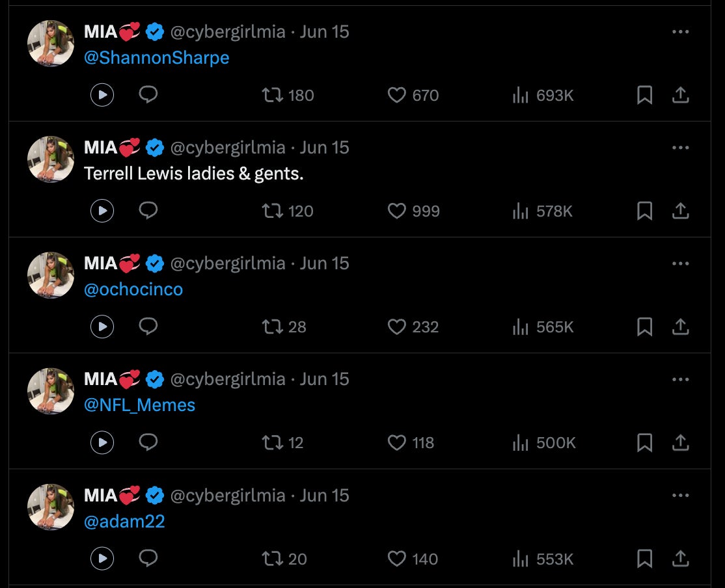The width and height of the screenshot is (725, 588).
Task: Open MIA's profile picture on the first tweet
Action: [51, 44]
